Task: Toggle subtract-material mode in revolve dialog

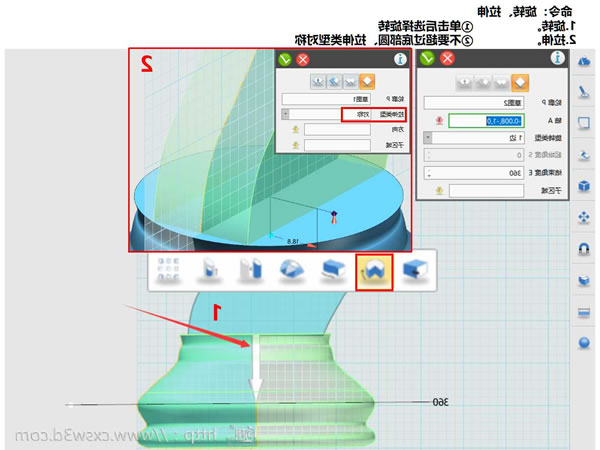Action: [x=483, y=83]
